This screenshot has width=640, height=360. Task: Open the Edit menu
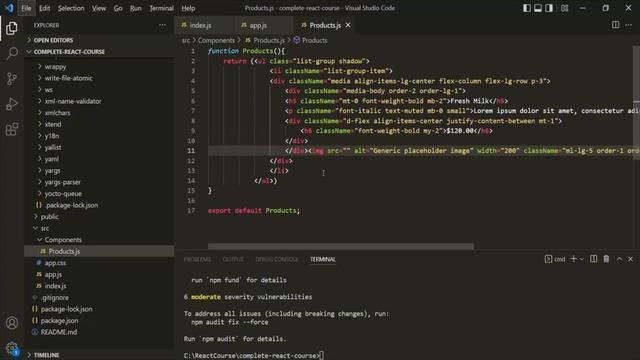44,8
